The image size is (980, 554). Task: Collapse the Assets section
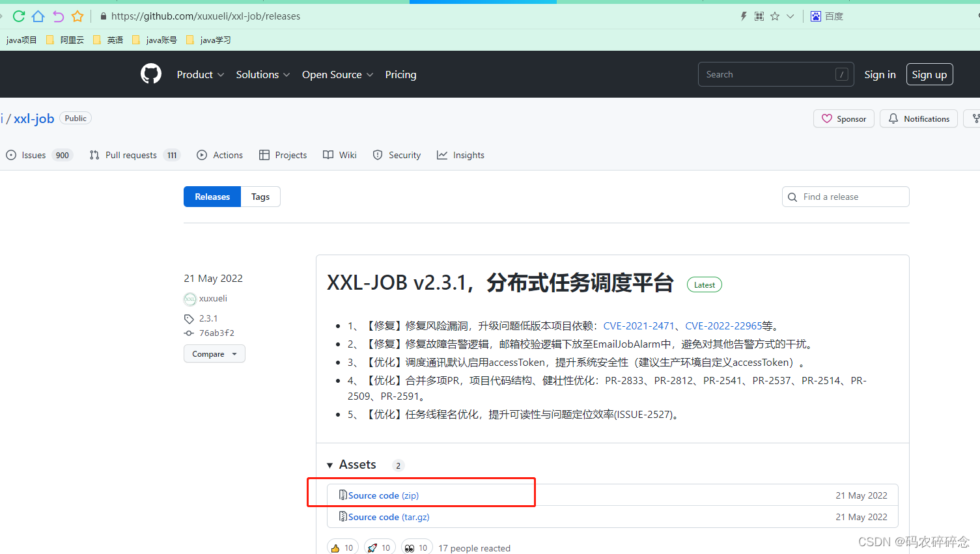coord(351,465)
